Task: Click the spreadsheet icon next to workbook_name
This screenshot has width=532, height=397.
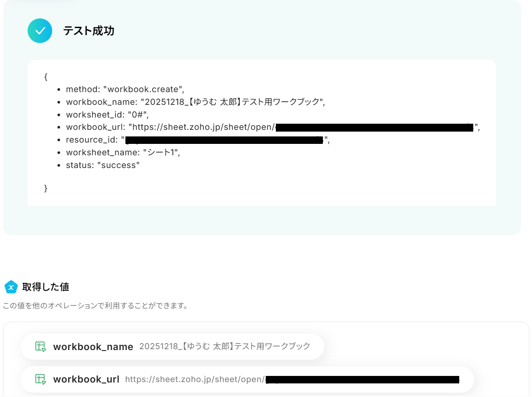Action: click(40, 347)
